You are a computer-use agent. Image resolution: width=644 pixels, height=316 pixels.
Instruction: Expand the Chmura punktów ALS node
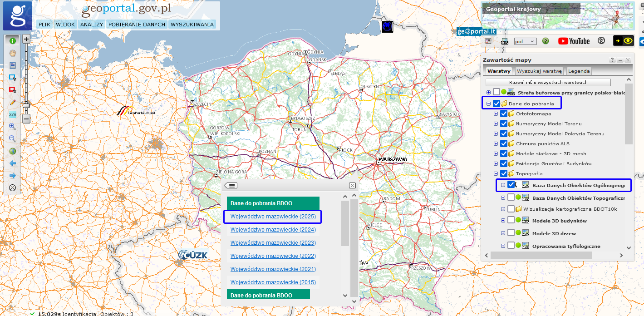496,143
